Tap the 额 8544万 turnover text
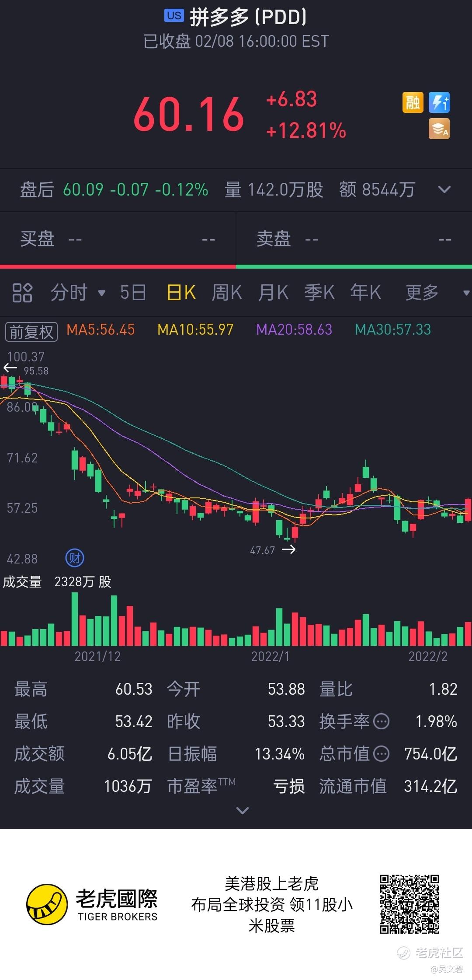472x980 pixels. point(377,190)
